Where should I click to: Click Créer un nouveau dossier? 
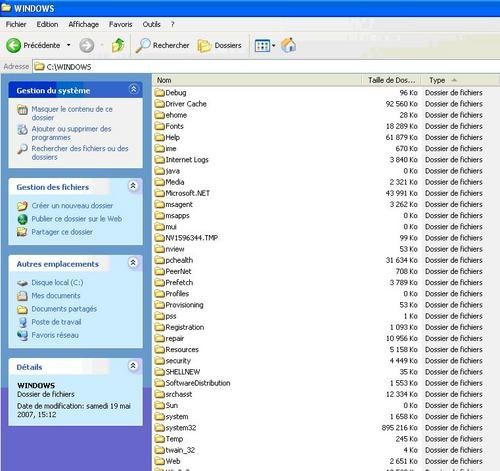[72, 206]
